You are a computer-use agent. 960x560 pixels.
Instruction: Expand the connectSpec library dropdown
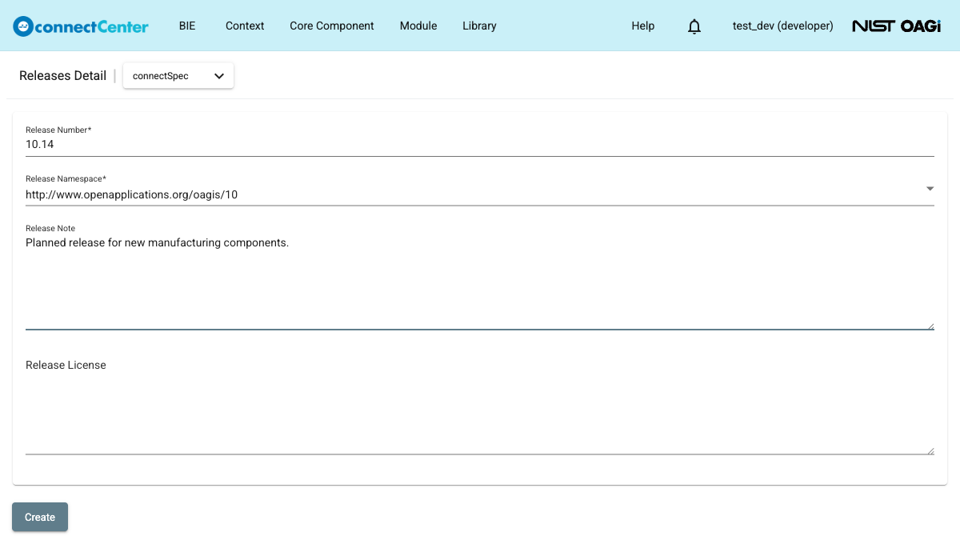(178, 76)
